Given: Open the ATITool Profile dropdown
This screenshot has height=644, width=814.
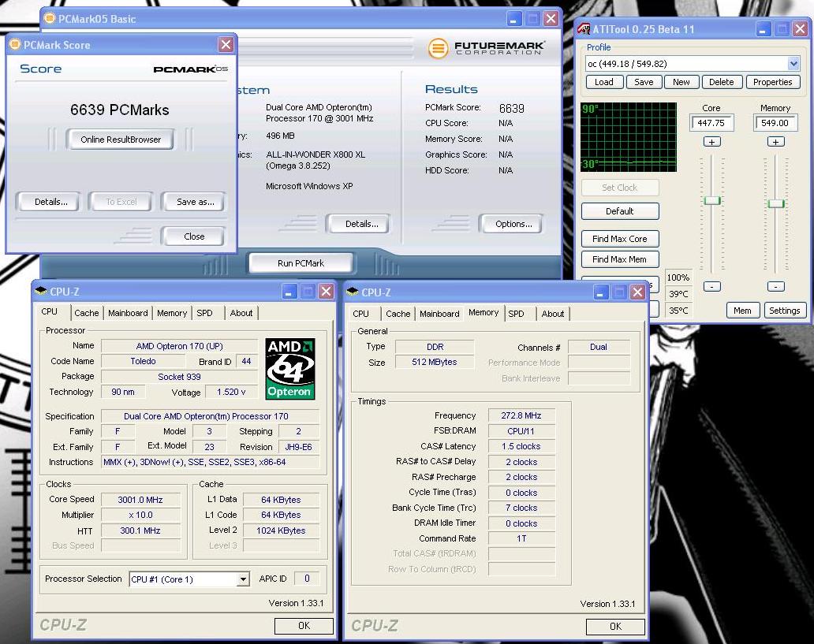Looking at the screenshot, I should tap(793, 64).
